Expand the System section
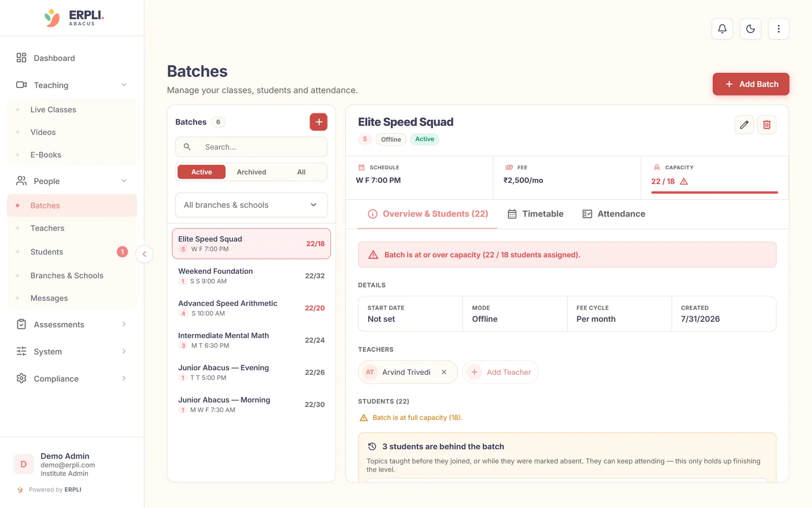Image resolution: width=812 pixels, height=508 pixels. (x=72, y=352)
